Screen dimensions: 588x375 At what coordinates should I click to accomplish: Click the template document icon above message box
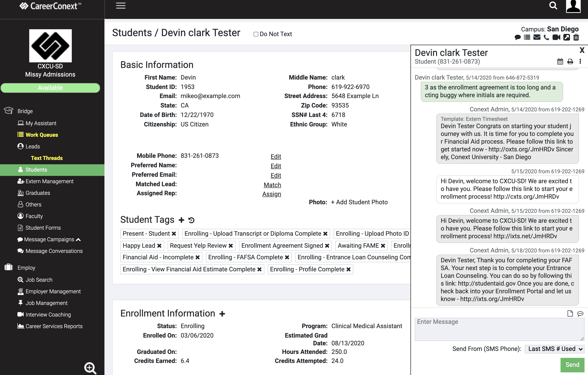(570, 314)
